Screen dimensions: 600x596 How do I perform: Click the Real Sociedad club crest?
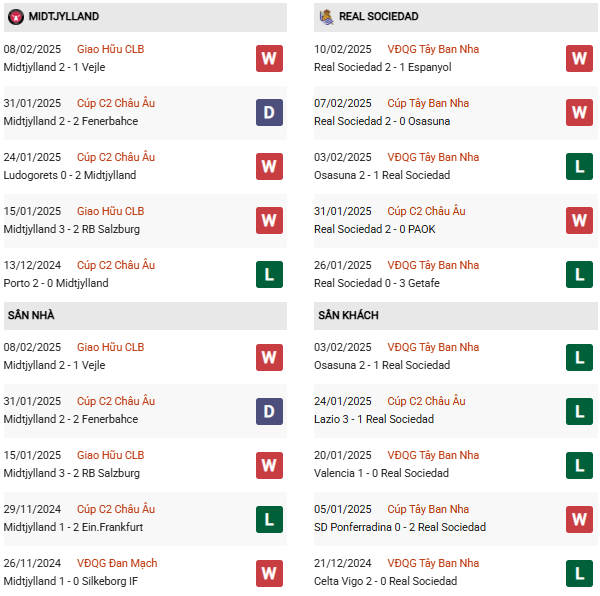coord(326,17)
